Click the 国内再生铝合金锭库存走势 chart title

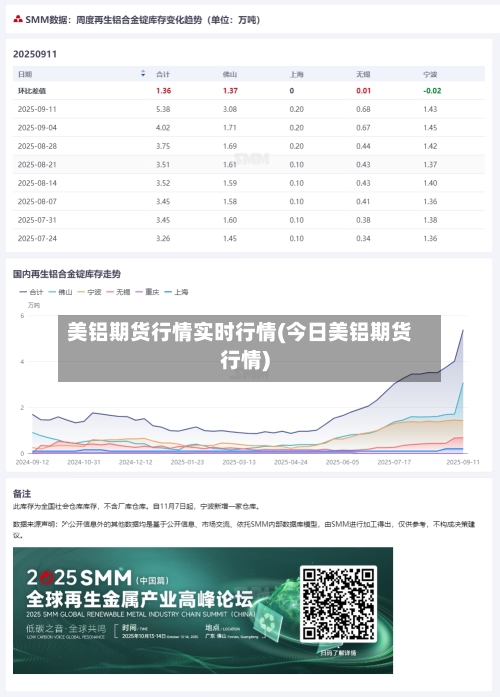pos(67,274)
